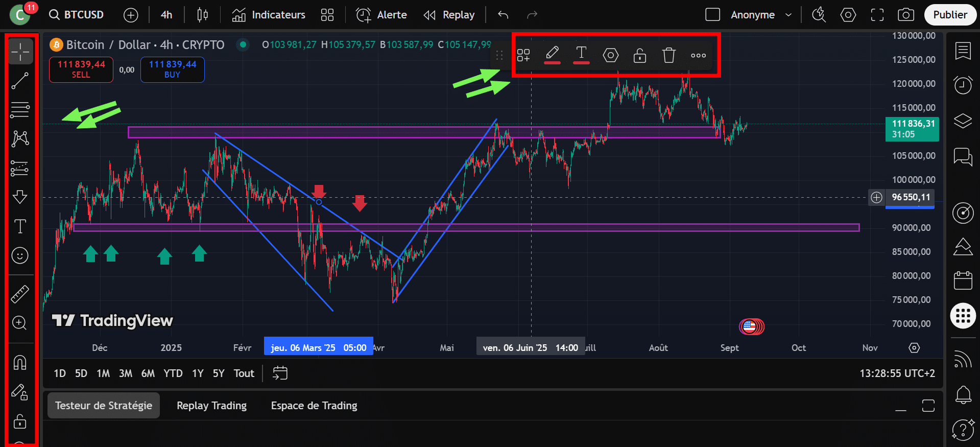Open the calendar panel in right sidebar

coord(963,280)
